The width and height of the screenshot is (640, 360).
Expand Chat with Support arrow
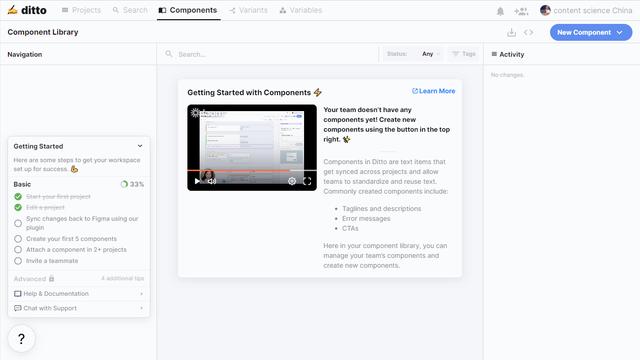click(x=142, y=308)
